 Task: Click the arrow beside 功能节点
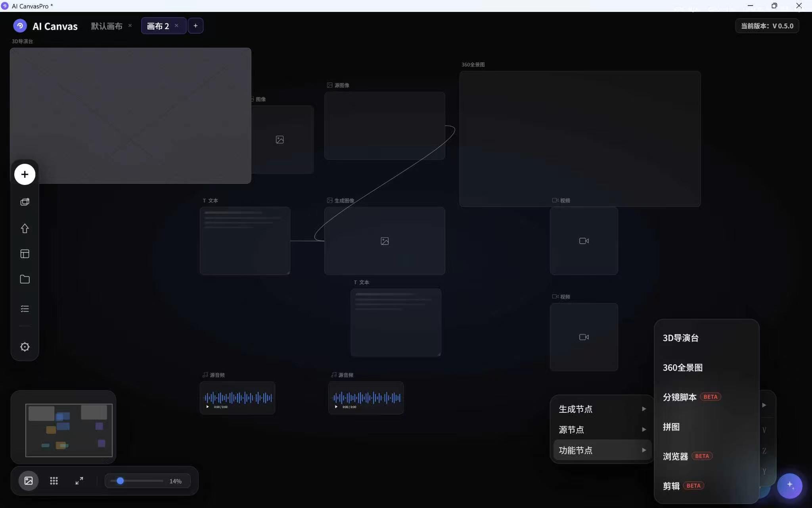[644, 450]
